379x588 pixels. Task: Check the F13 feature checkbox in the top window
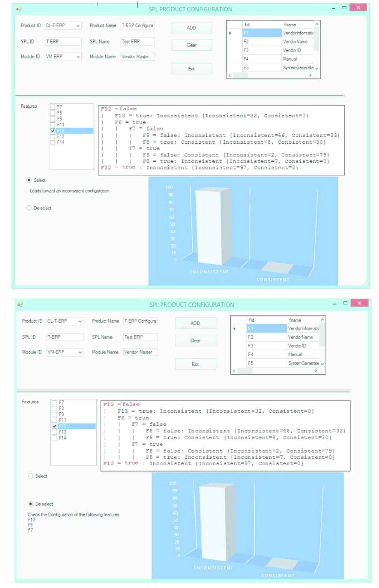(53, 137)
